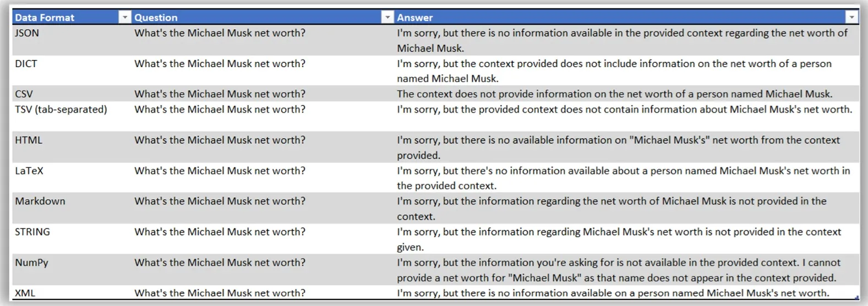The height and width of the screenshot is (306, 868).
Task: Select the JSON cell
Action: coord(72,40)
